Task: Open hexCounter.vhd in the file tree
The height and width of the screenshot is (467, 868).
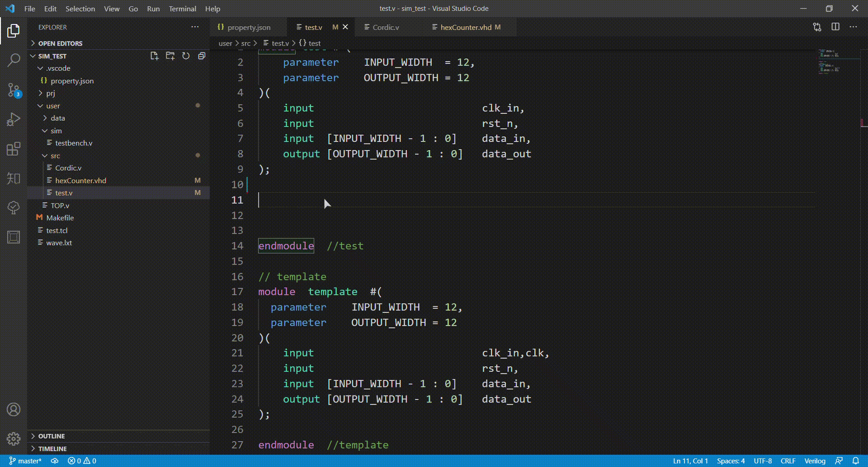Action: (118, 181)
